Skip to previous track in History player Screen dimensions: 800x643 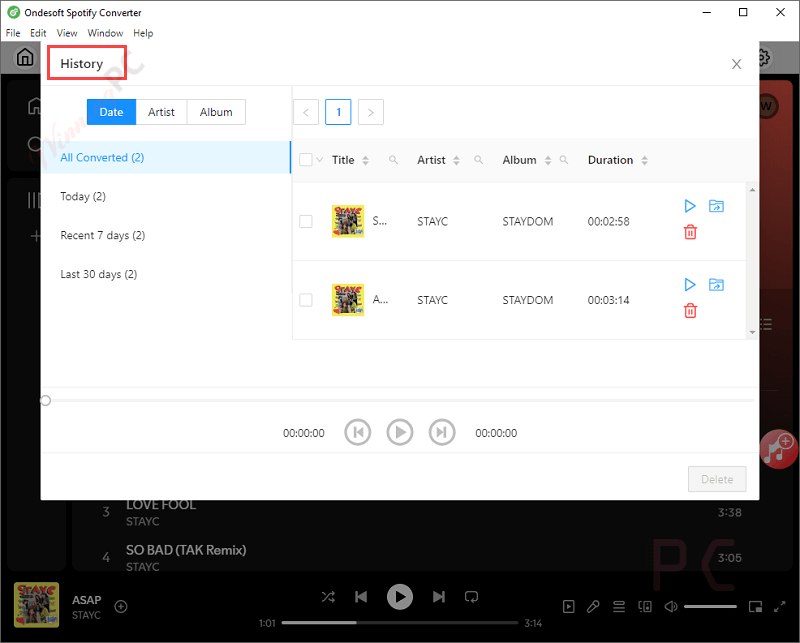pos(358,433)
